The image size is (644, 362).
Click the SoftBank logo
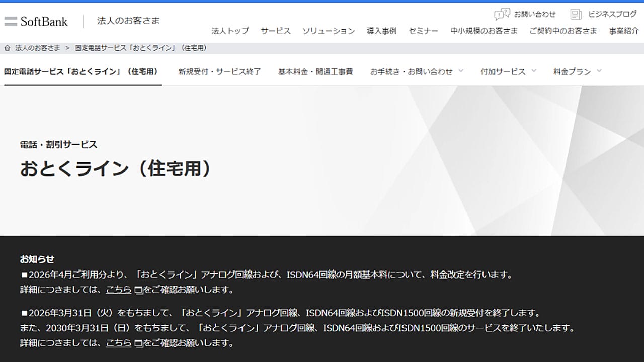[x=38, y=20]
